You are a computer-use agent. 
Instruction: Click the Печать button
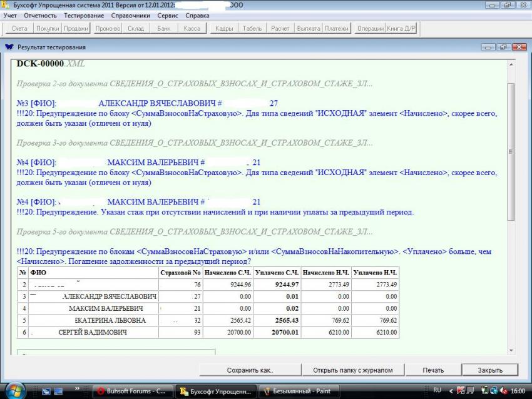432,370
